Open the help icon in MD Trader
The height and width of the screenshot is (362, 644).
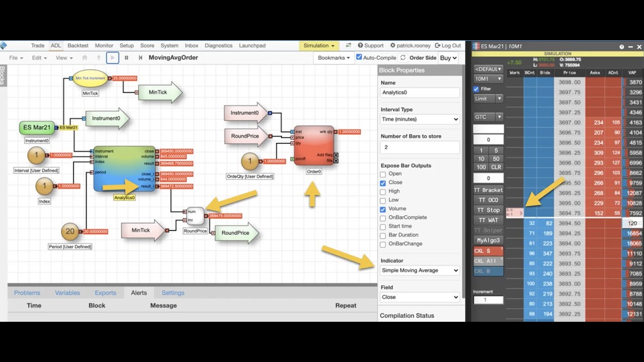622,47
